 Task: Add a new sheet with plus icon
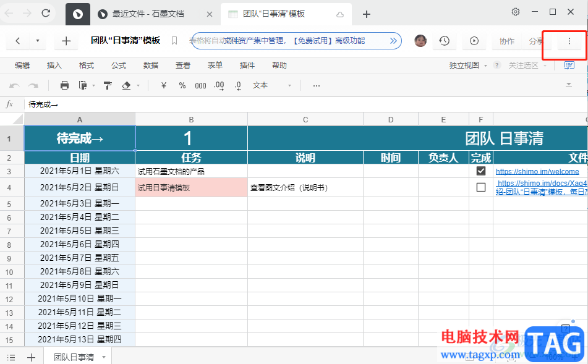(31, 357)
